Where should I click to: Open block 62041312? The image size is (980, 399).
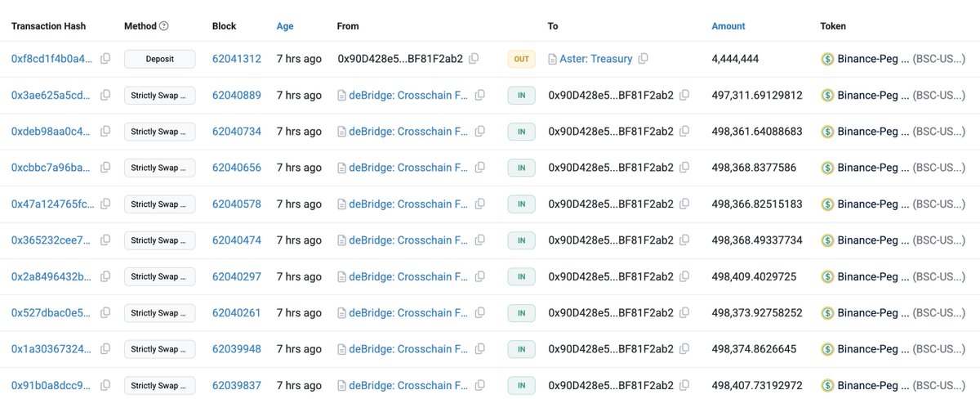(237, 59)
